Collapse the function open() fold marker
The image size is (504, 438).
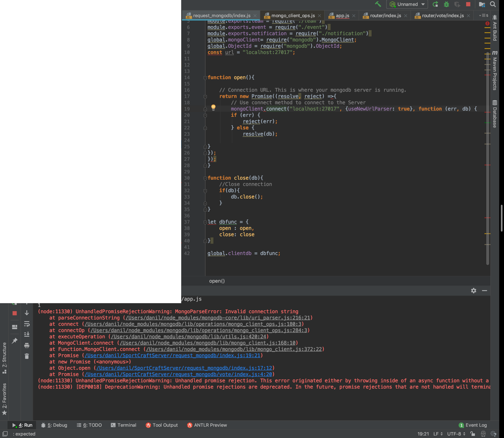tap(205, 78)
